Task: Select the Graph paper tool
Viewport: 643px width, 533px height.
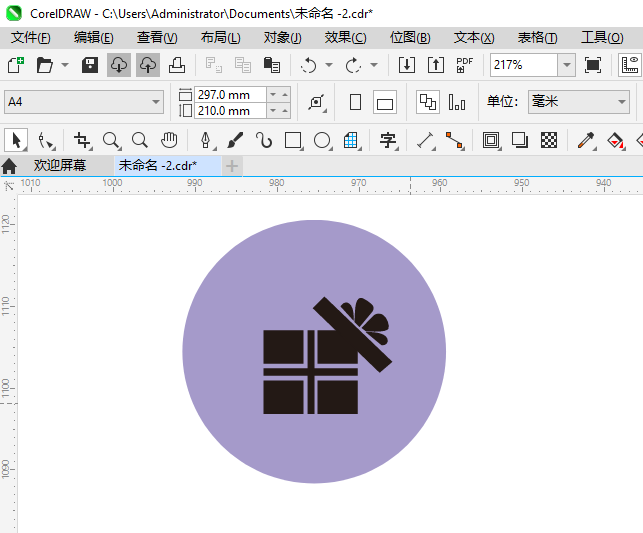Action: [x=351, y=141]
